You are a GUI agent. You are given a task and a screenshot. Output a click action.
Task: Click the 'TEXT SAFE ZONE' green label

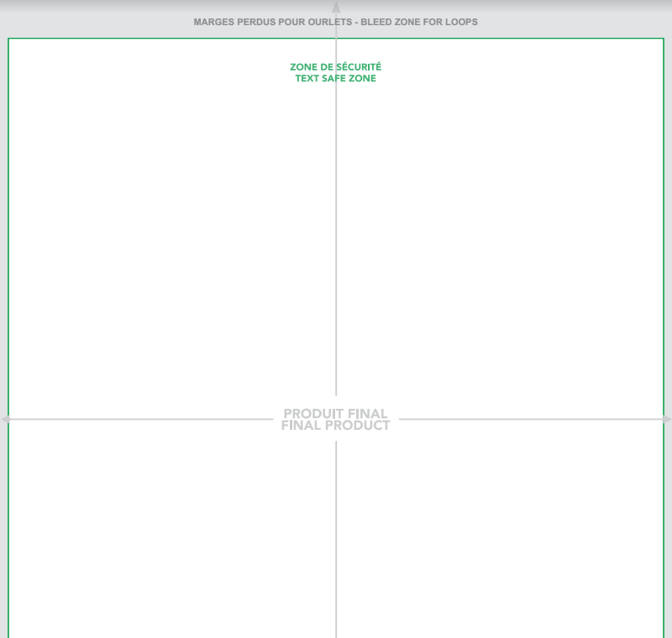pyautogui.click(x=335, y=78)
